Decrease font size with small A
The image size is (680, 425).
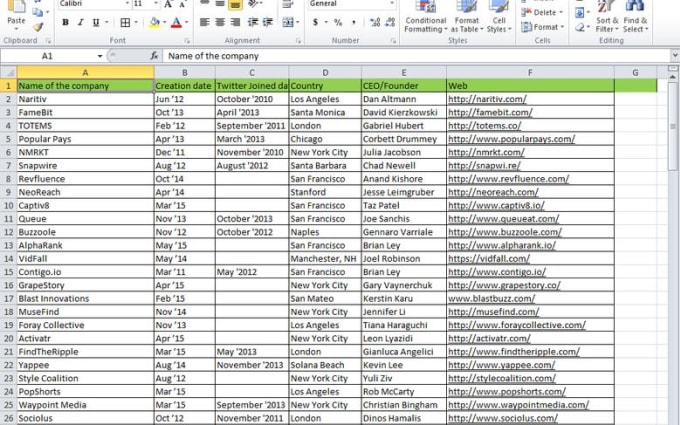coord(183,4)
